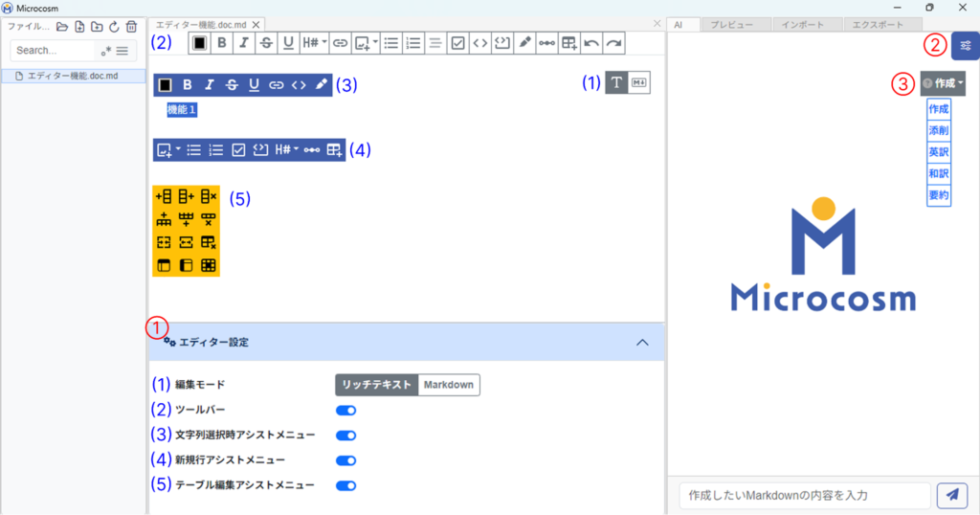The image size is (980, 515).
Task: Click the search options lines icon
Action: point(122,51)
